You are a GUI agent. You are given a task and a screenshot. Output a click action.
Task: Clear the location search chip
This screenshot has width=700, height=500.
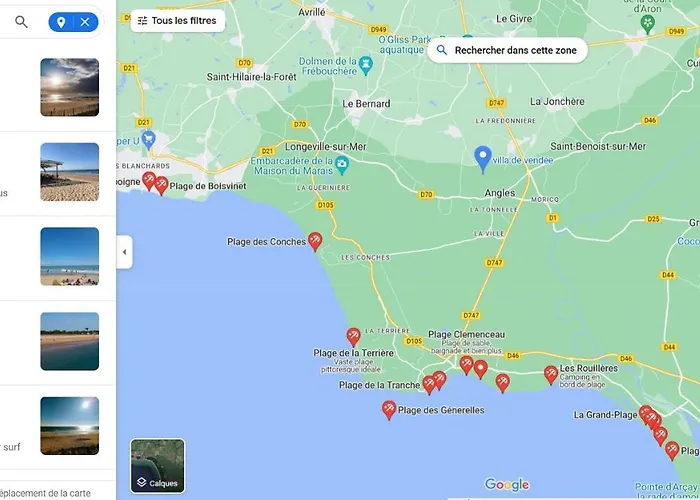pyautogui.click(x=85, y=22)
